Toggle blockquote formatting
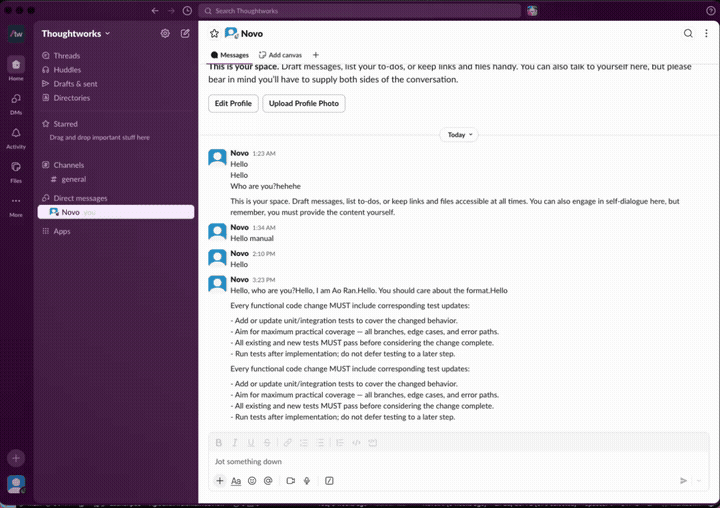Viewport: 720px width, 508px height. (x=340, y=442)
